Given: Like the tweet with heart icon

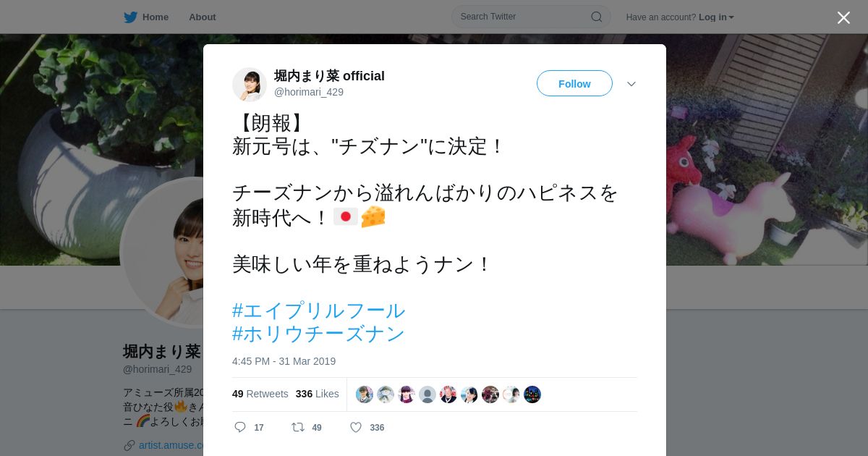Looking at the screenshot, I should pos(356,427).
